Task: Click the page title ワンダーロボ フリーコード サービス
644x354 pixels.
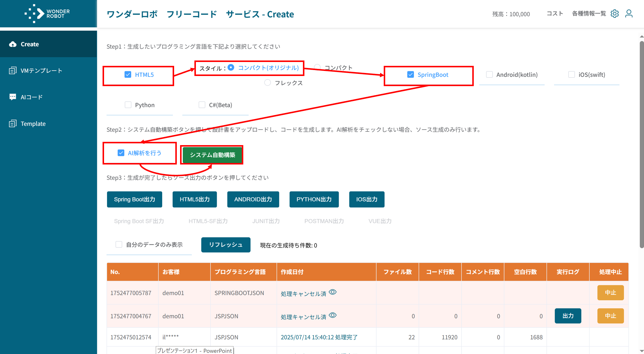Action: point(200,14)
